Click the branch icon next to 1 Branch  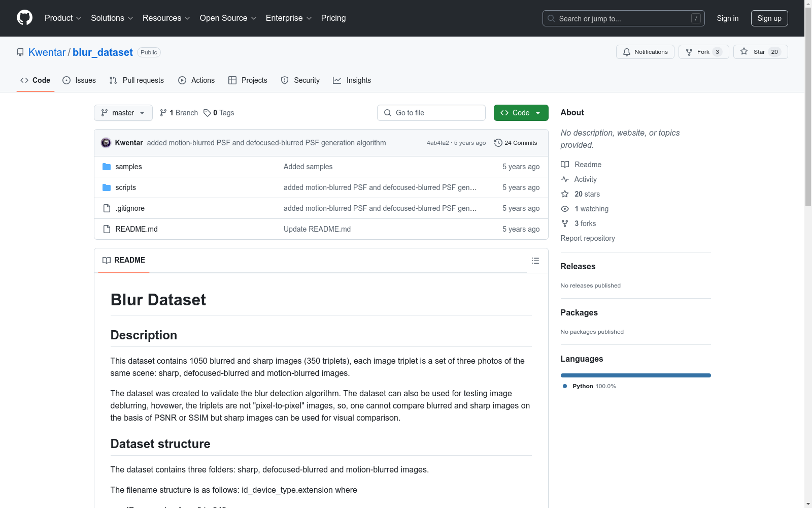[163, 113]
